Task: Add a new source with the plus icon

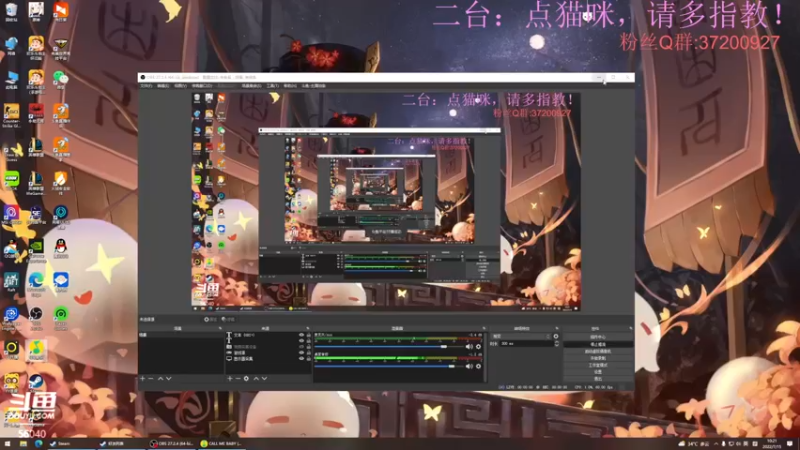Action: tap(230, 379)
